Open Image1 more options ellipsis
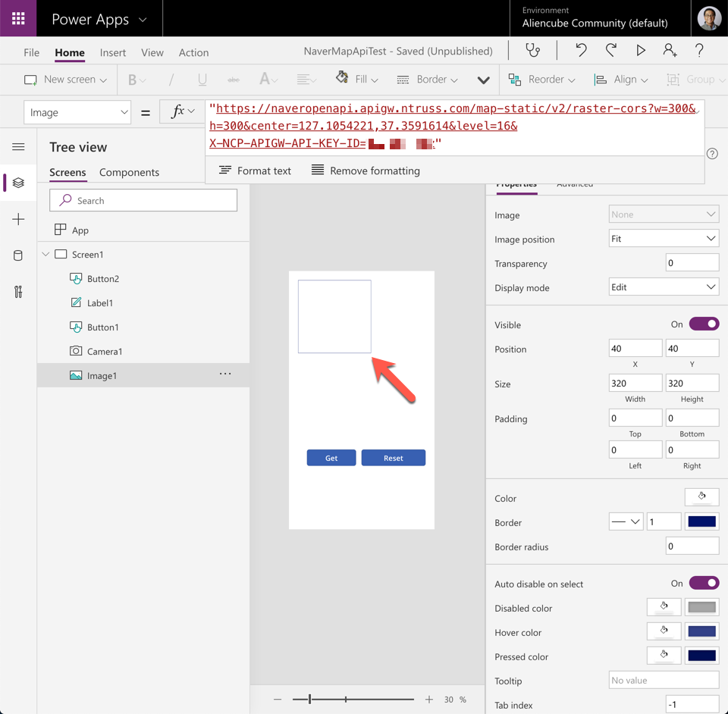 (x=225, y=374)
